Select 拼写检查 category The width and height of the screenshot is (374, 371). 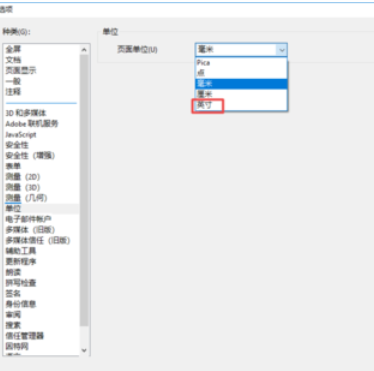pyautogui.click(x=21, y=283)
